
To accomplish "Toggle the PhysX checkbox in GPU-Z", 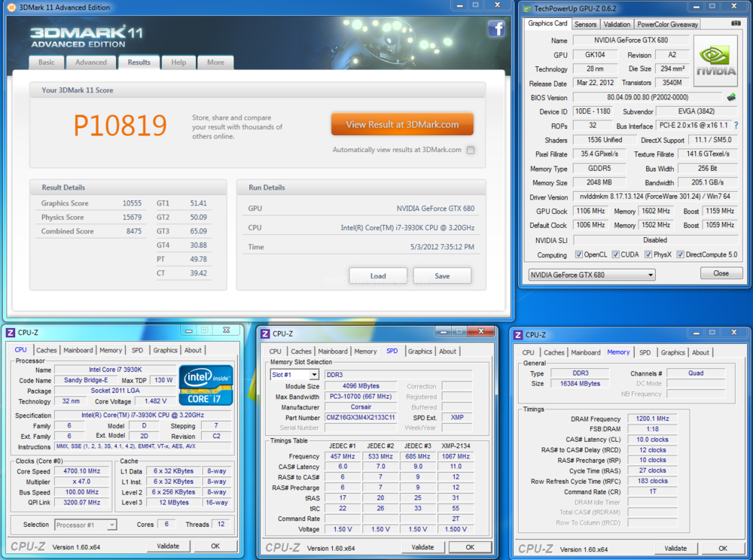I will pos(648,255).
